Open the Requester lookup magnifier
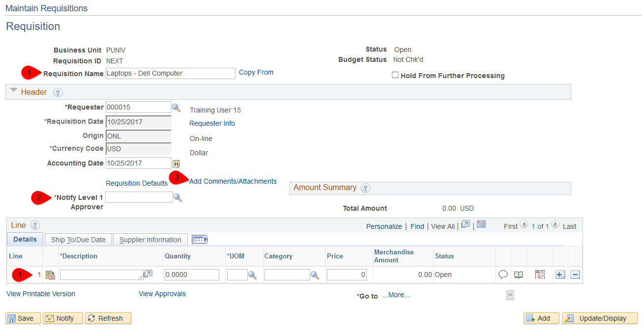 [x=176, y=108]
